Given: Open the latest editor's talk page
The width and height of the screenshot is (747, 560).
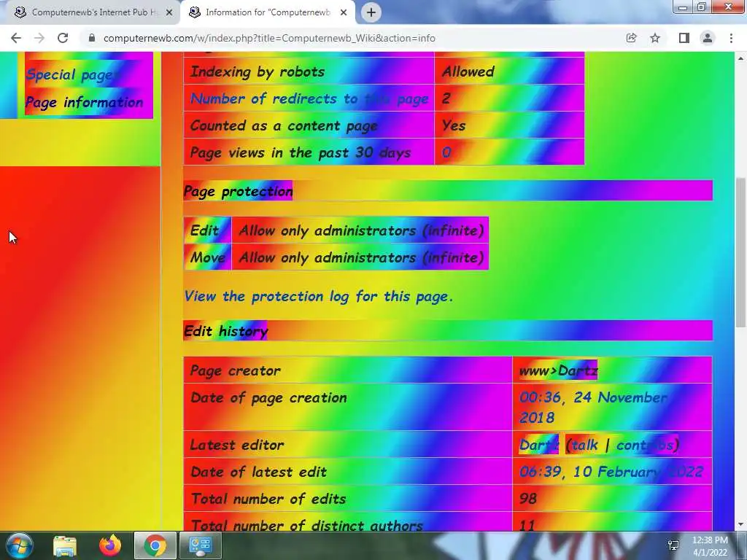Looking at the screenshot, I should (584, 445).
